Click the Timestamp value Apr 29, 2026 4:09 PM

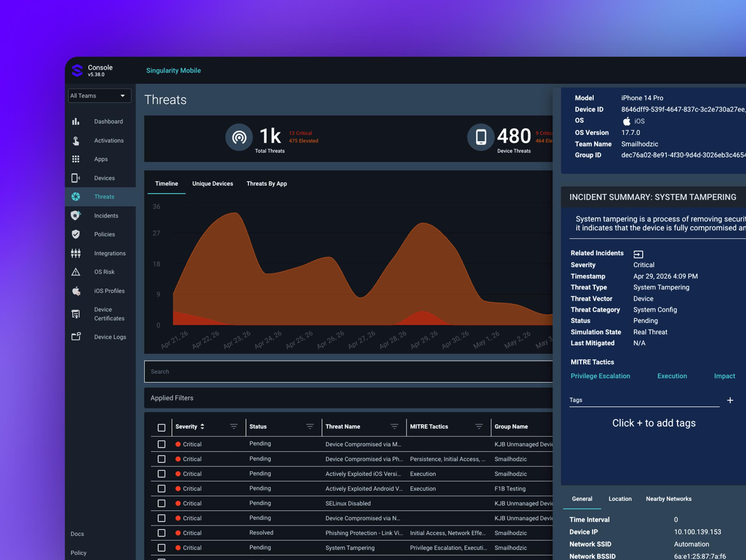[x=665, y=276]
